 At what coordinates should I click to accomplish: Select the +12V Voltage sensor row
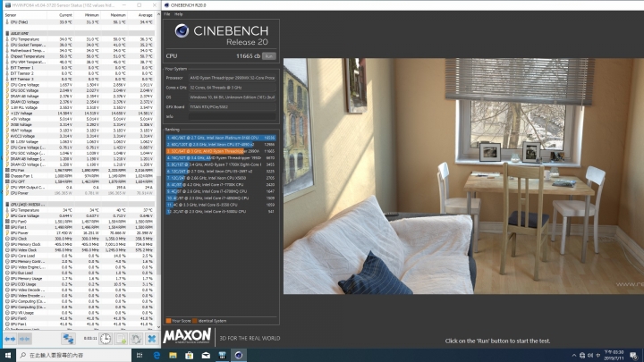point(80,114)
